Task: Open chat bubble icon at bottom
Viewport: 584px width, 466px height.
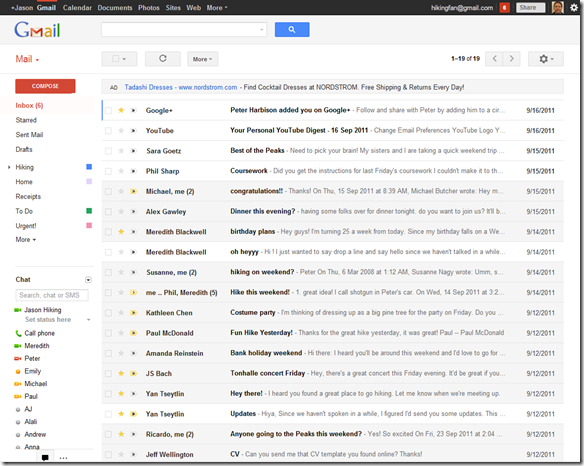Action: pyautogui.click(x=45, y=458)
